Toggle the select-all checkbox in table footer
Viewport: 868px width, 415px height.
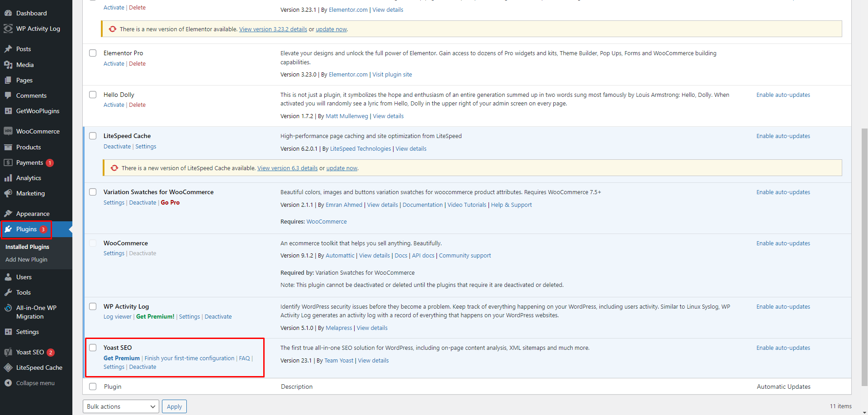tap(93, 386)
